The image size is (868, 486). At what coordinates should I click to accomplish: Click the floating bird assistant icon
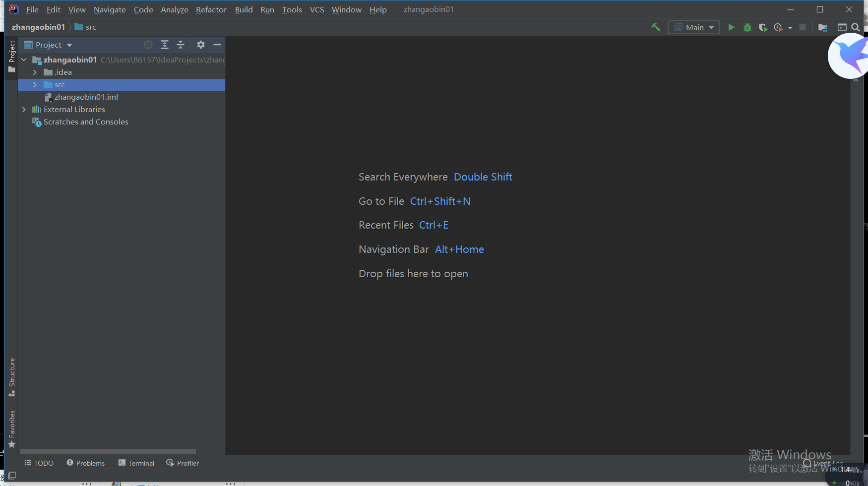[x=849, y=56]
